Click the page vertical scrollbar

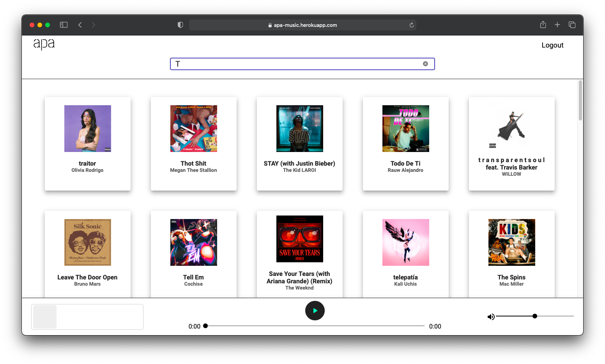coord(580,100)
